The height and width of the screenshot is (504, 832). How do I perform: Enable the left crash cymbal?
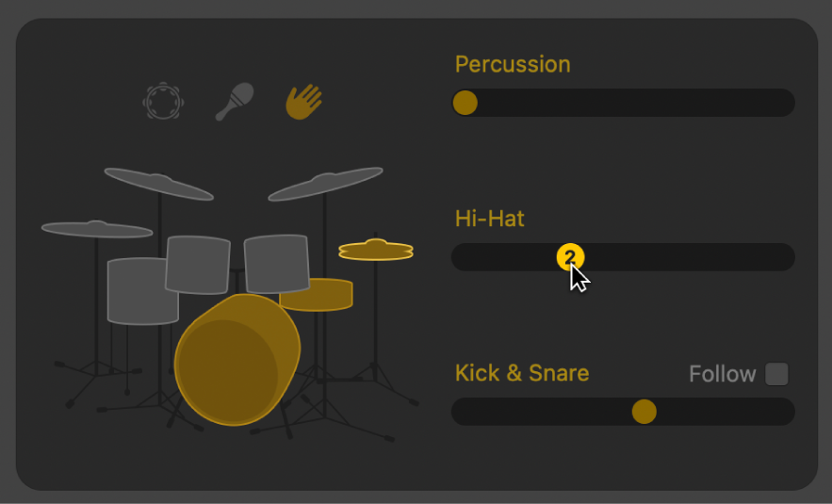[158, 183]
